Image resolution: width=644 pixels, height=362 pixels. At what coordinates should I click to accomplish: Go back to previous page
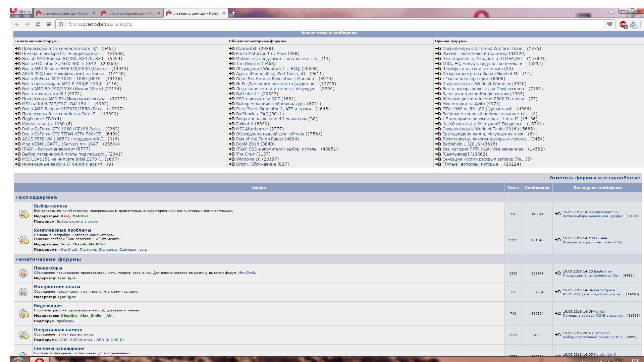pyautogui.click(x=17, y=24)
